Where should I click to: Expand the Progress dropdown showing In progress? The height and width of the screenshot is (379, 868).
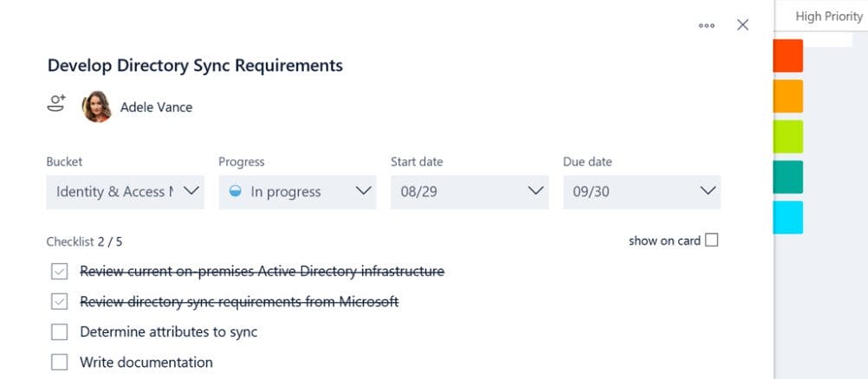297,191
